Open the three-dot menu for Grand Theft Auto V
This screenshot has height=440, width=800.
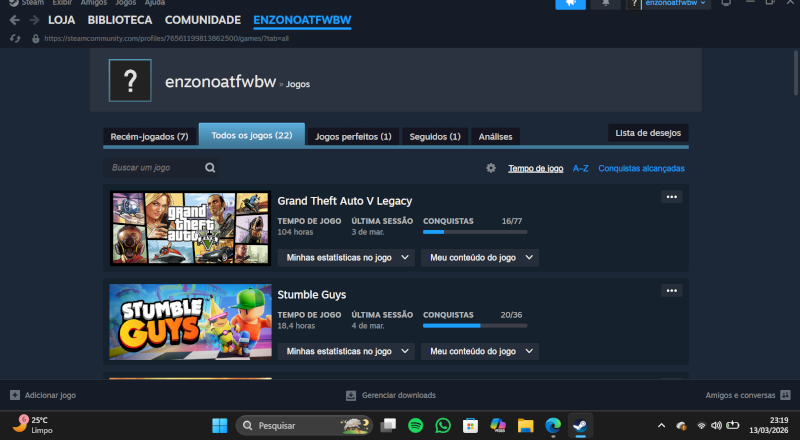pos(672,197)
